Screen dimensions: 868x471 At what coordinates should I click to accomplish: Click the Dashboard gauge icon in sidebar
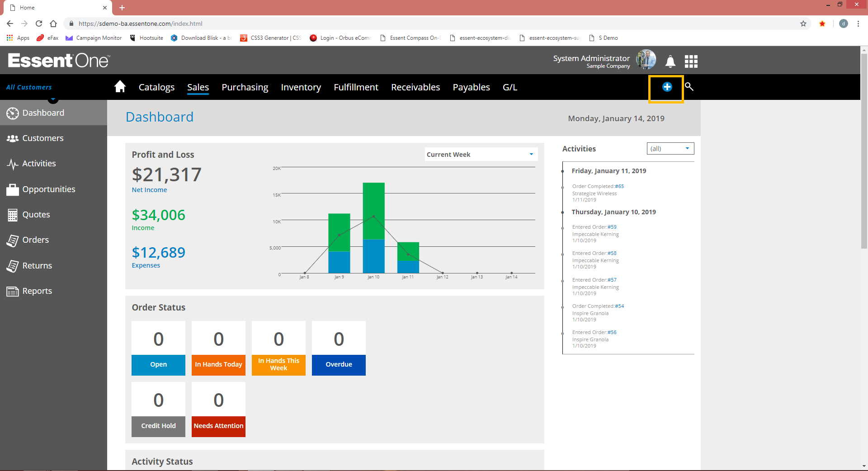(13, 113)
